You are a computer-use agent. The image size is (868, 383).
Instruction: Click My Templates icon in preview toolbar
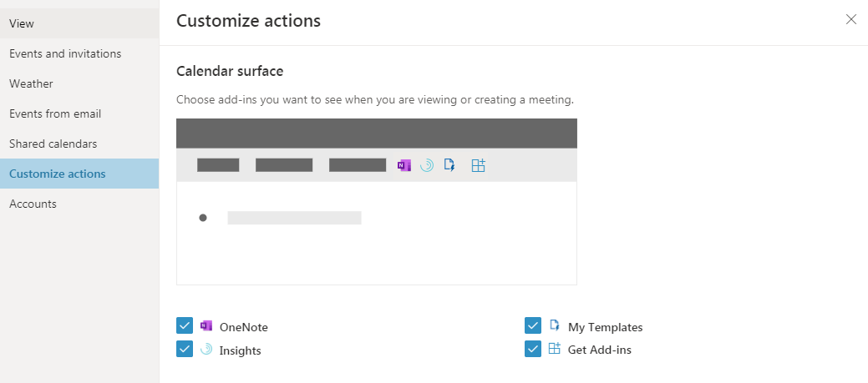[x=449, y=165]
